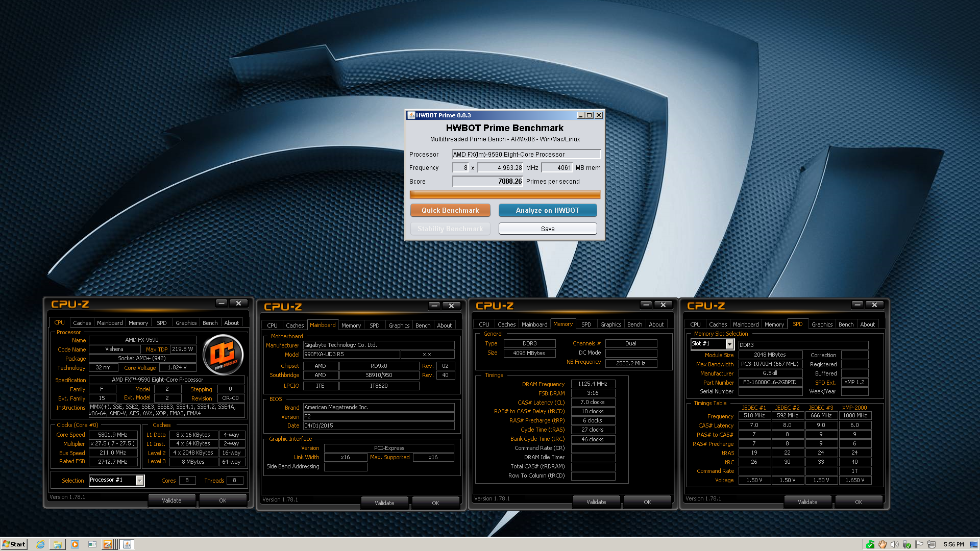Minimize the CPU-Z Mainboard window
This screenshot has width=980, height=551.
pyautogui.click(x=434, y=306)
